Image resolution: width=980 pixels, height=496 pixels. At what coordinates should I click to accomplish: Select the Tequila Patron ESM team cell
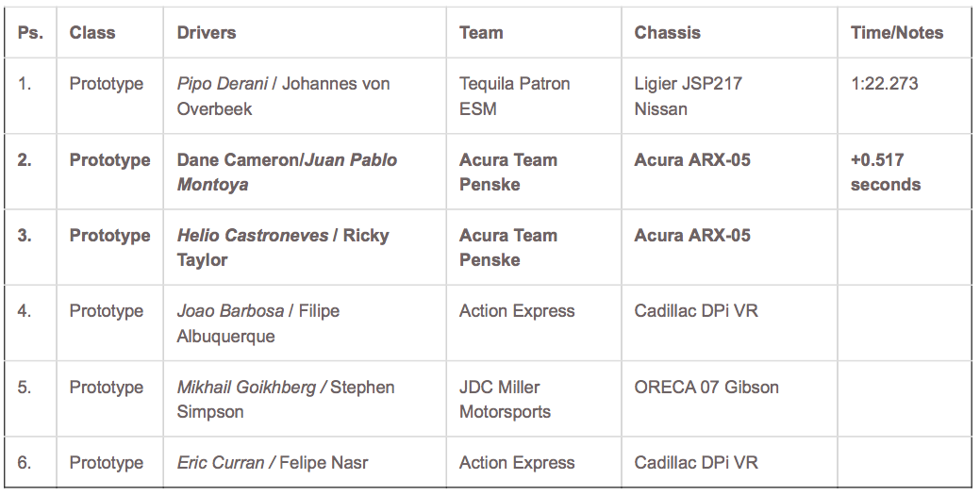pyautogui.click(x=514, y=96)
